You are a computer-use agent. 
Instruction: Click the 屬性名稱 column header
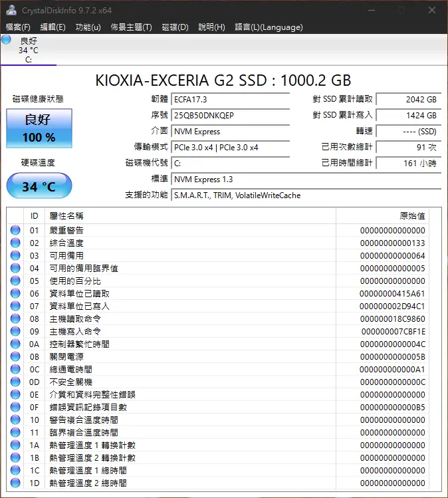click(66, 215)
